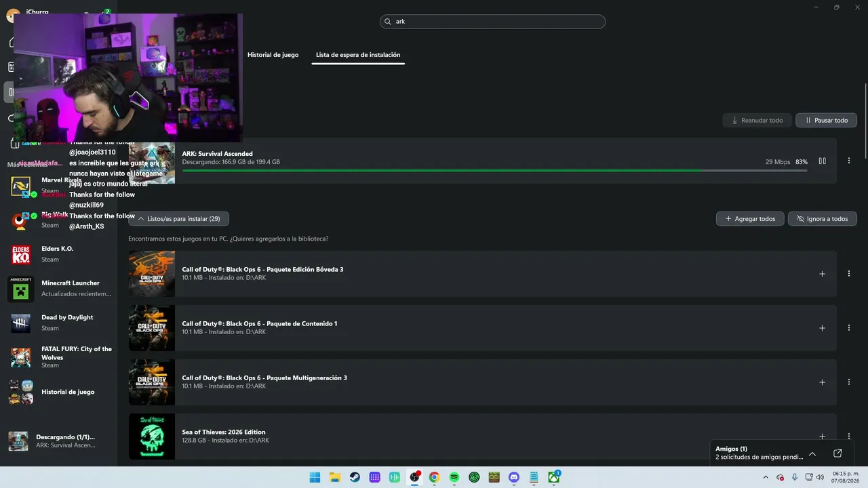The image size is (868, 488).
Task: Add Black Ops 6 Paquete Multigeneración 3
Action: coord(822,382)
